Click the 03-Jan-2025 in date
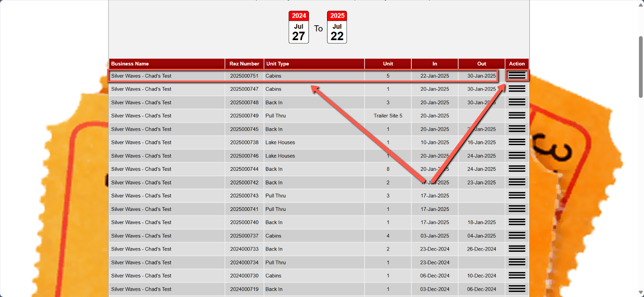This screenshot has height=297, width=644. (435, 235)
